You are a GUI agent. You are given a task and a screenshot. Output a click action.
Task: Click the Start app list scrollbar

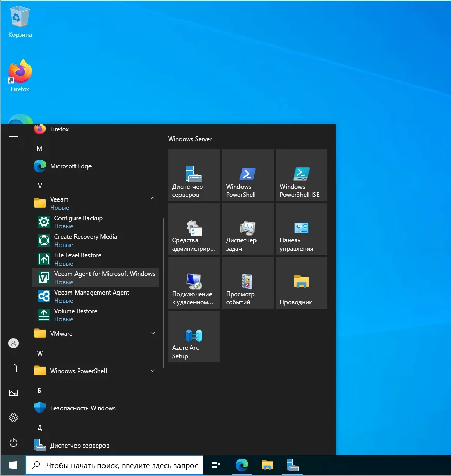(x=164, y=293)
